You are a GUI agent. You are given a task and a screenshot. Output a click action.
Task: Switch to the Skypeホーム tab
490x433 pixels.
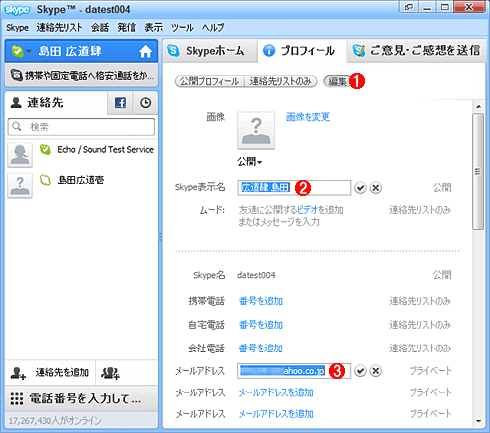click(x=210, y=51)
